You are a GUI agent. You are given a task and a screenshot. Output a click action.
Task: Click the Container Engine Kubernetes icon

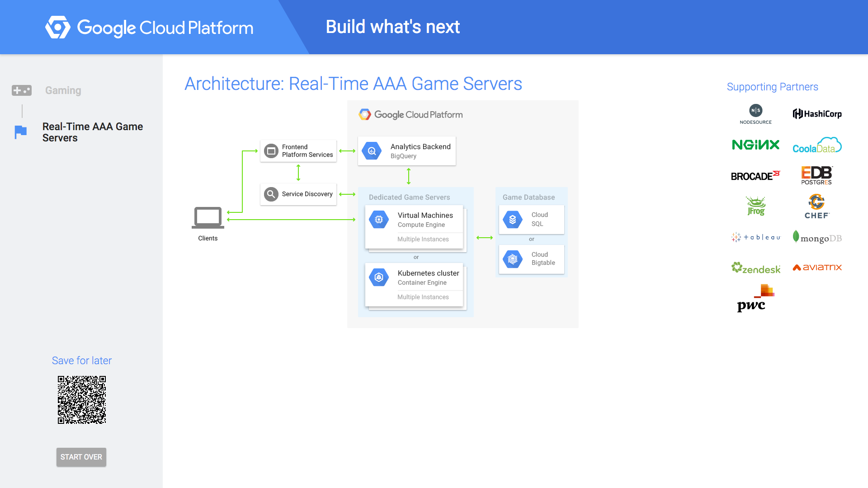pyautogui.click(x=379, y=277)
